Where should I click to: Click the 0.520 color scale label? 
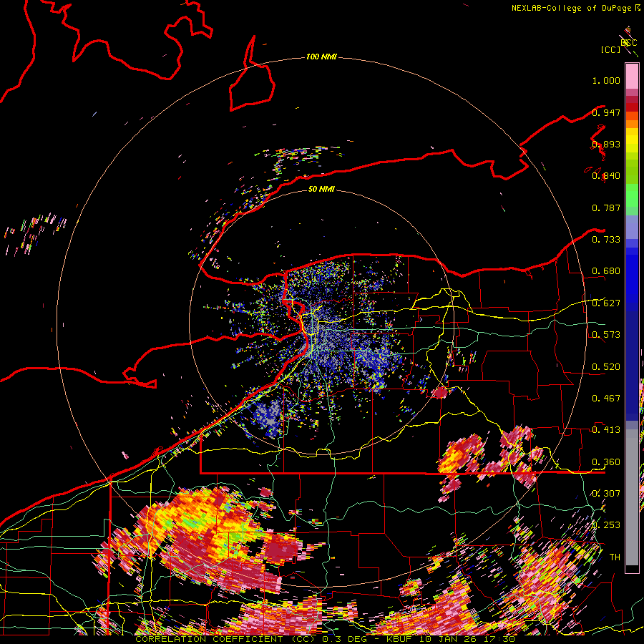(606, 367)
